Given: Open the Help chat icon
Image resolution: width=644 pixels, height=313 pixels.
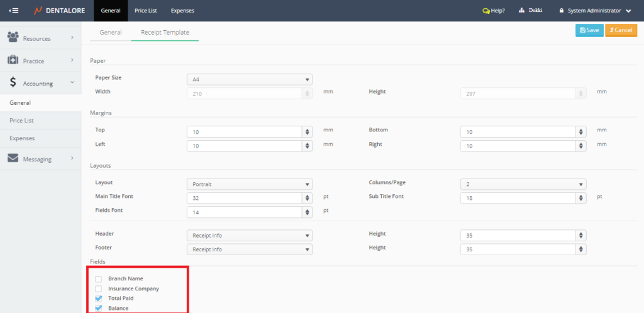Looking at the screenshot, I should coord(486,11).
